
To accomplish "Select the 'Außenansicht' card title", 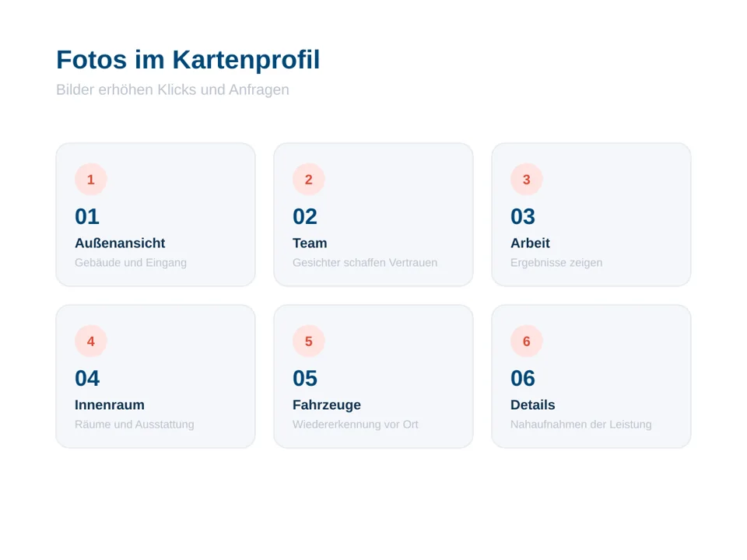I will (x=120, y=243).
